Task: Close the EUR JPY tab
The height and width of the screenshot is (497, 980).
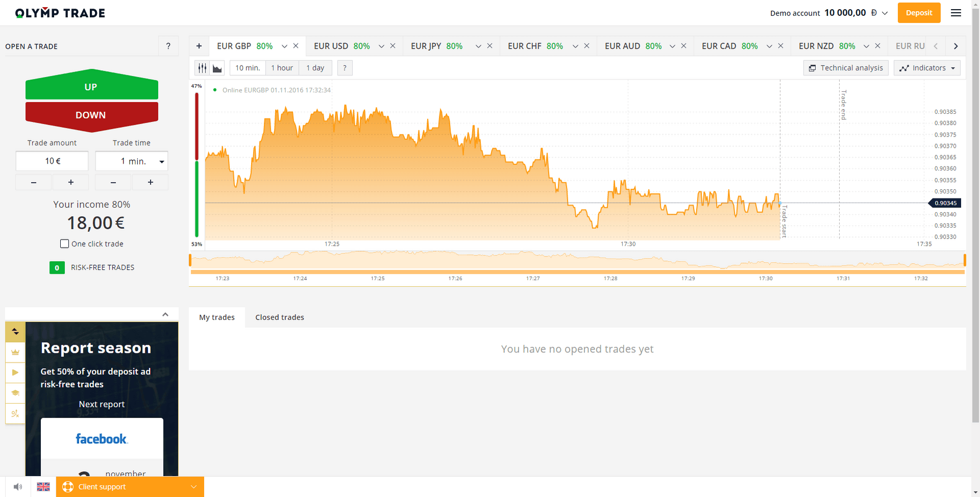Action: [x=489, y=46]
